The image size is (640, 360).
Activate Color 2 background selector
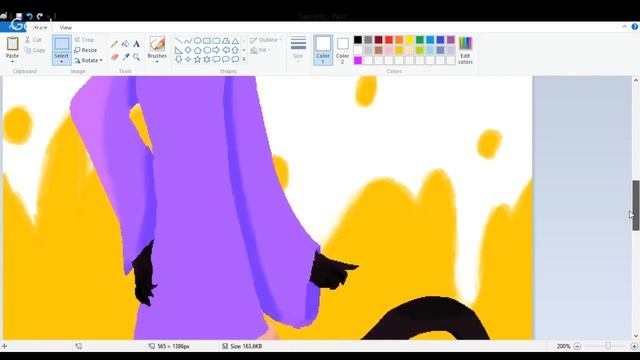[x=342, y=50]
